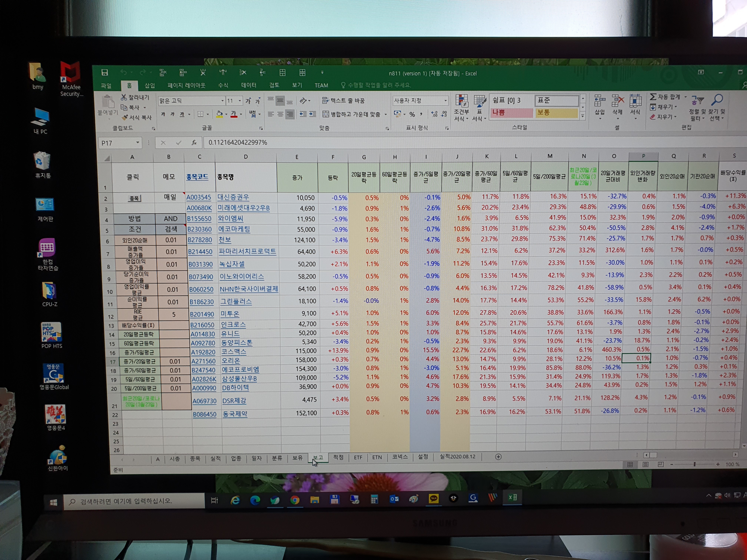The height and width of the screenshot is (560, 747).
Task: Open cell 서식 format menu
Action: [x=635, y=107]
